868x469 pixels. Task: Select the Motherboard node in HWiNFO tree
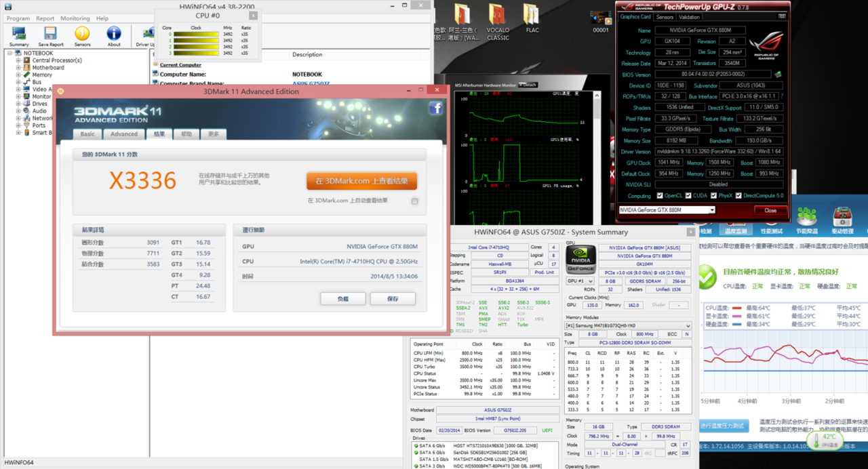click(x=48, y=68)
